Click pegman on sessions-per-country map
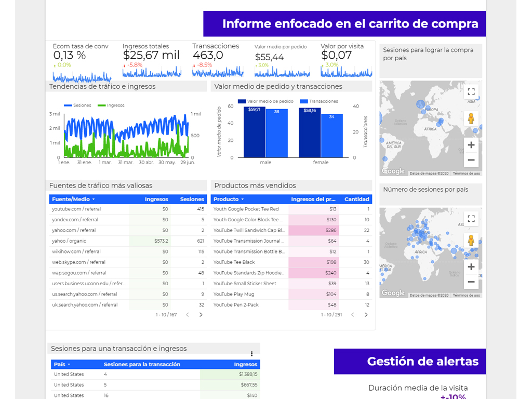 pyautogui.click(x=471, y=241)
